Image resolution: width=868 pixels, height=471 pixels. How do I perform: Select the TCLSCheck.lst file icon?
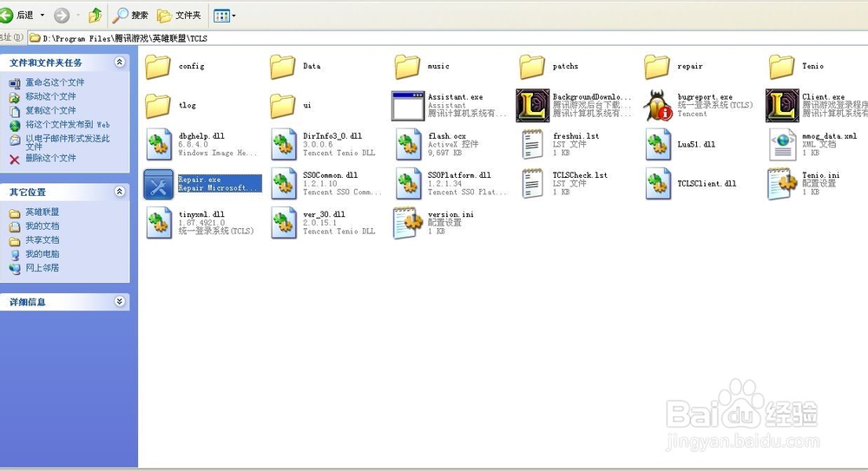click(x=533, y=184)
